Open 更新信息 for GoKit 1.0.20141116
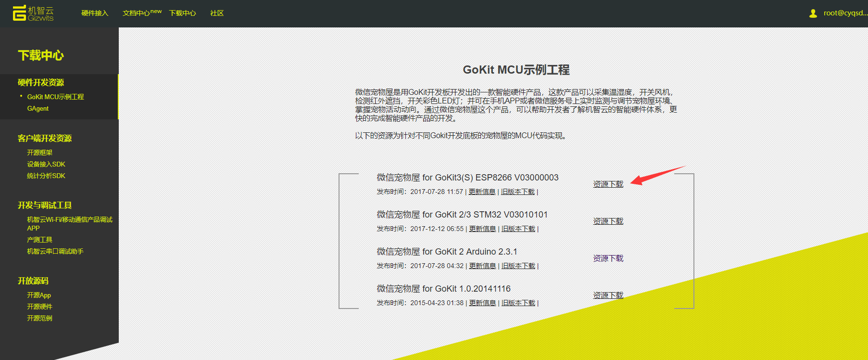The image size is (868, 360). tap(483, 303)
